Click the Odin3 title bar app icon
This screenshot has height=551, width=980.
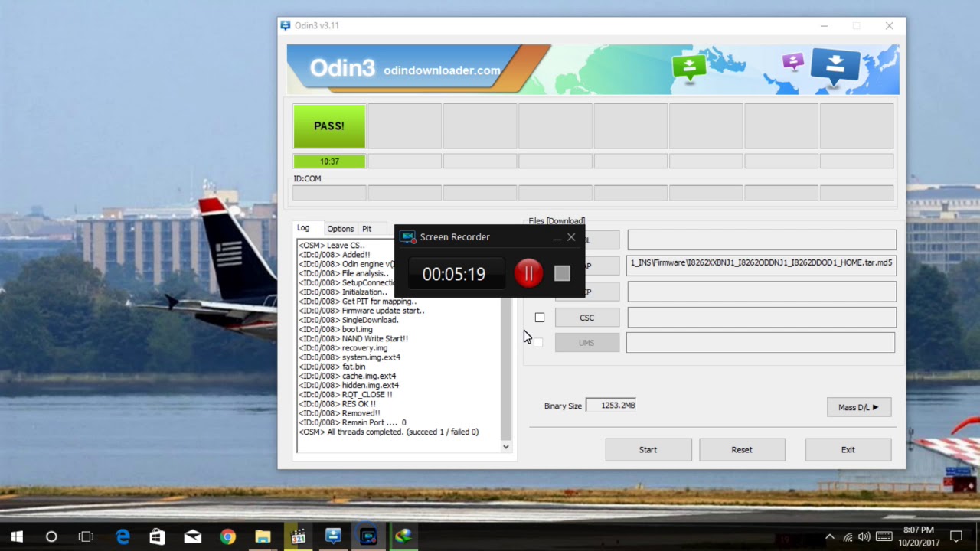pos(286,25)
